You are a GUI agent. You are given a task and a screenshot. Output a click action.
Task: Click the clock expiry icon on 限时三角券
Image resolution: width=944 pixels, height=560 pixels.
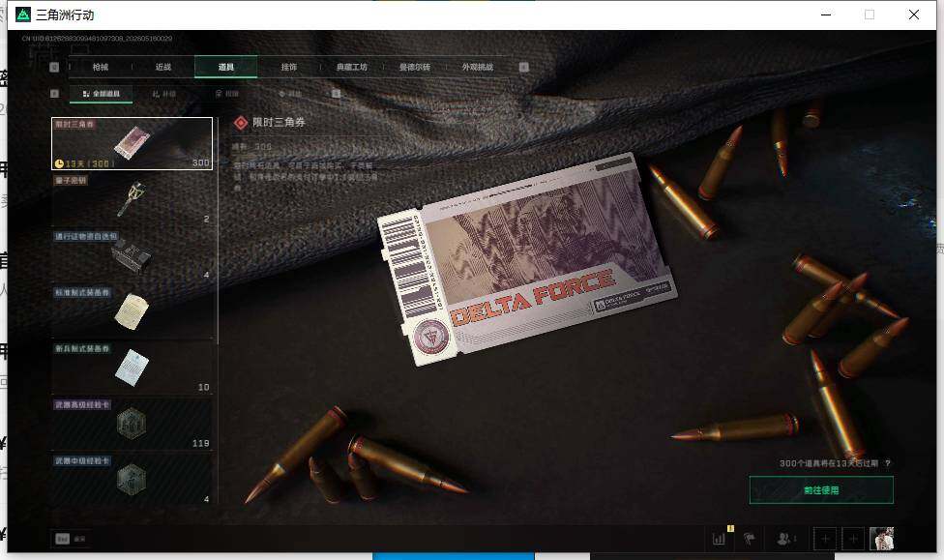coord(59,163)
